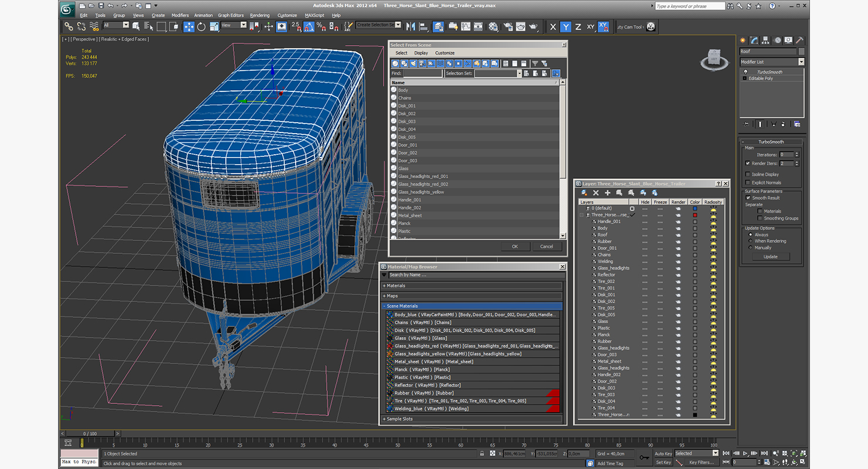This screenshot has width=868, height=469.
Task: Click the object color swatch beside Roof name
Action: click(801, 52)
